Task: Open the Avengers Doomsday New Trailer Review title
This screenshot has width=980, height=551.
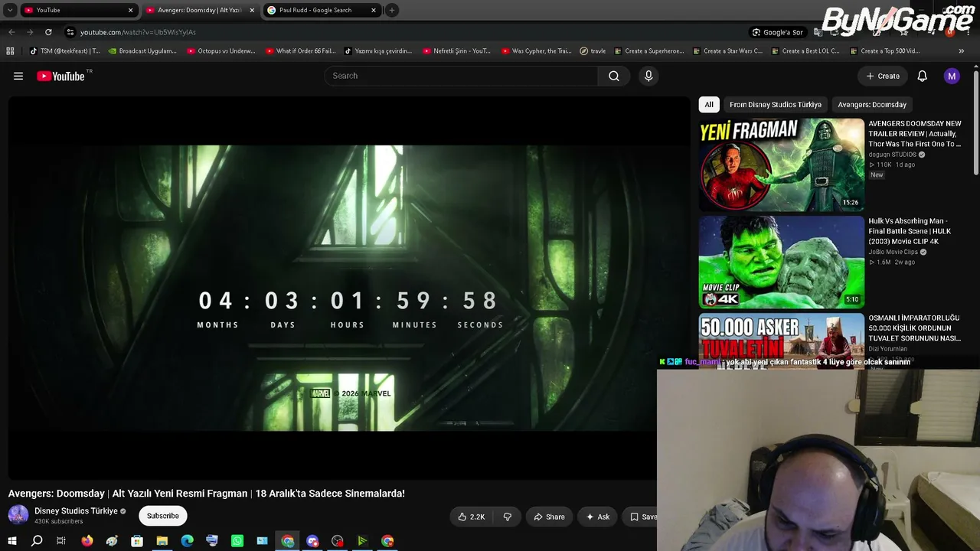Action: pyautogui.click(x=915, y=134)
